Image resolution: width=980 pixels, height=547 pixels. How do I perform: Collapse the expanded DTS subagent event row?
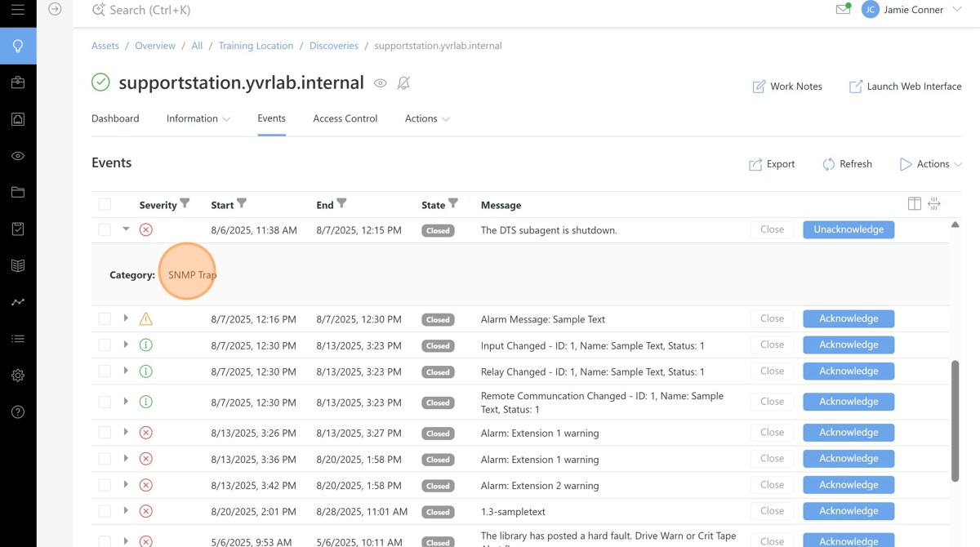126,229
